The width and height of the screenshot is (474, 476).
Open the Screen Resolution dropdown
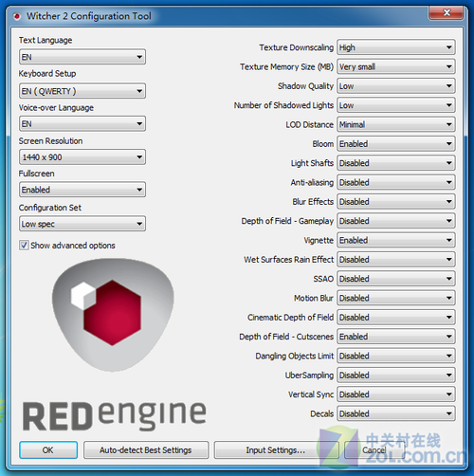click(82, 157)
